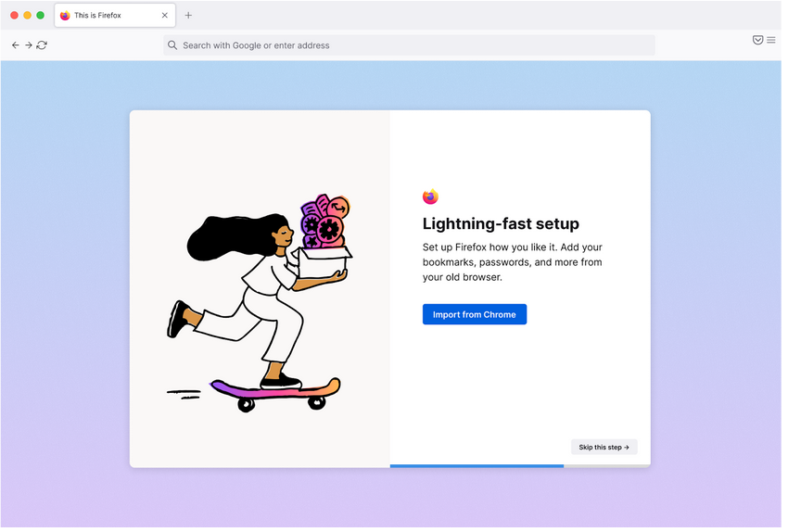Click the Firefox logo above the heading
Viewport: 788px width, 532px height.
[x=430, y=196]
